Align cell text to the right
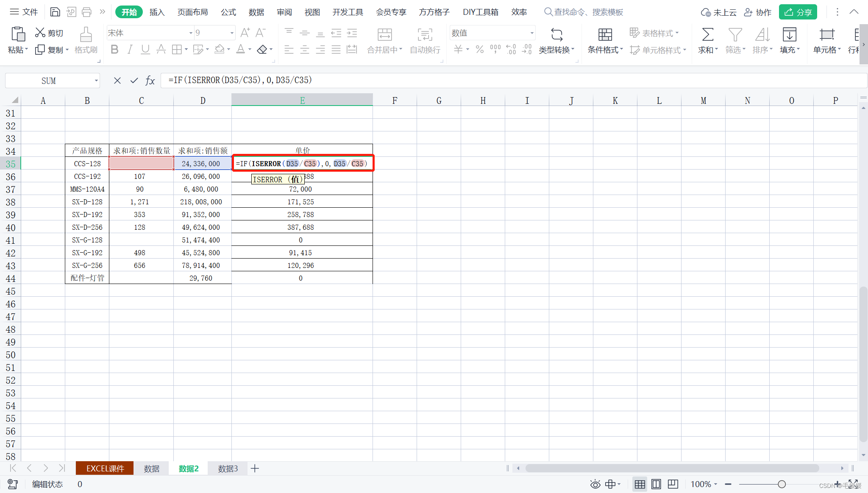 320,50
